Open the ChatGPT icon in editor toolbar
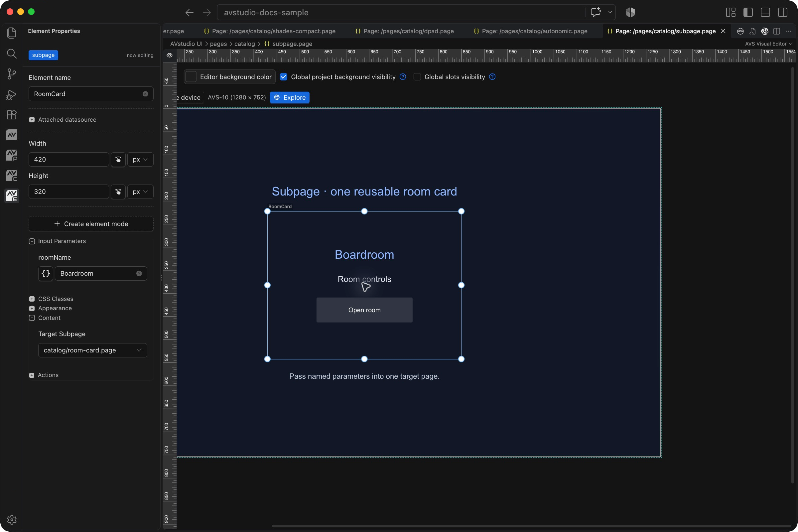798x532 pixels. tap(764, 31)
